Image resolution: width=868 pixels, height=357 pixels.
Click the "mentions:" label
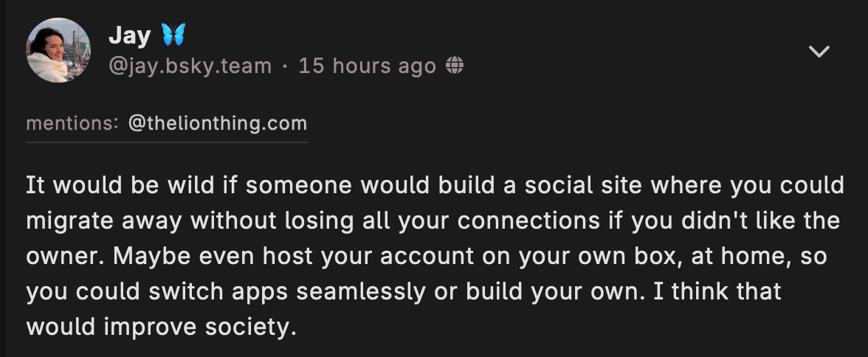pyautogui.click(x=72, y=123)
